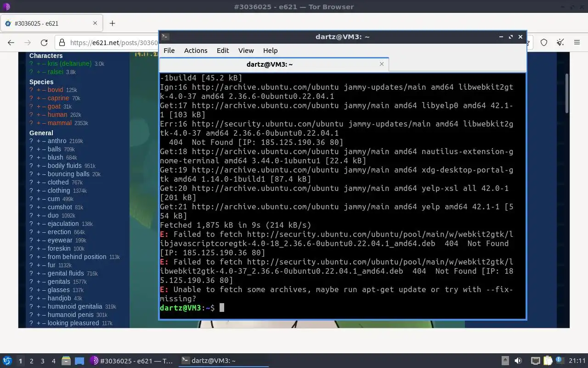Click the blue show-desktop icon in taskbar
This screenshot has width=588, height=368.
tap(79, 361)
